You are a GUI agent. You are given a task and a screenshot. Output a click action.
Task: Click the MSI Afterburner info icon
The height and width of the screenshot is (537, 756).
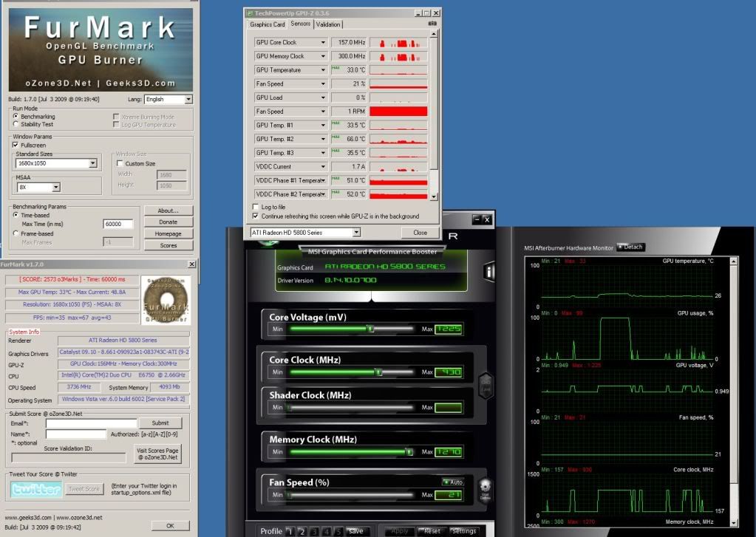489,272
